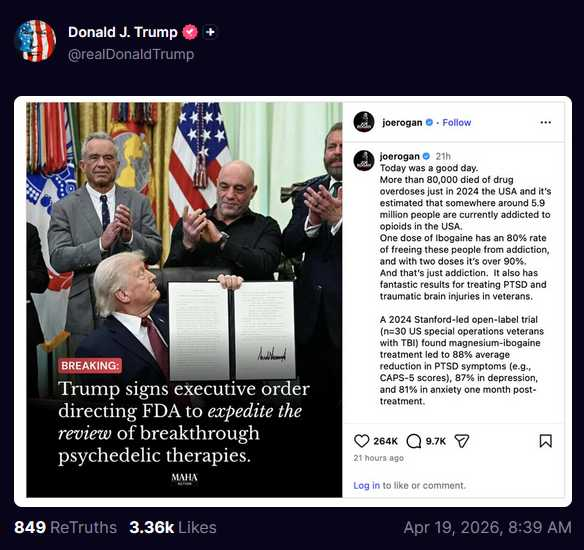584x550 pixels.
Task: Click the Log in link
Action: [x=366, y=486]
